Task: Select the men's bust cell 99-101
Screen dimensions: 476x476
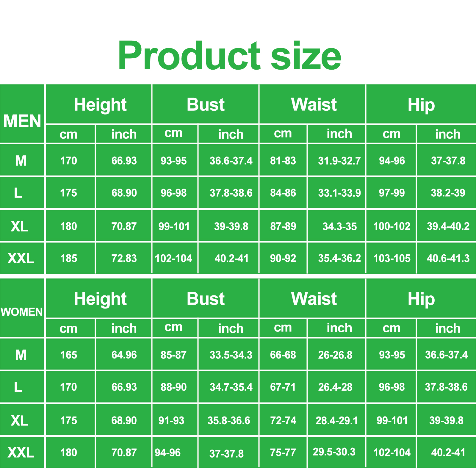Action: pos(174,226)
